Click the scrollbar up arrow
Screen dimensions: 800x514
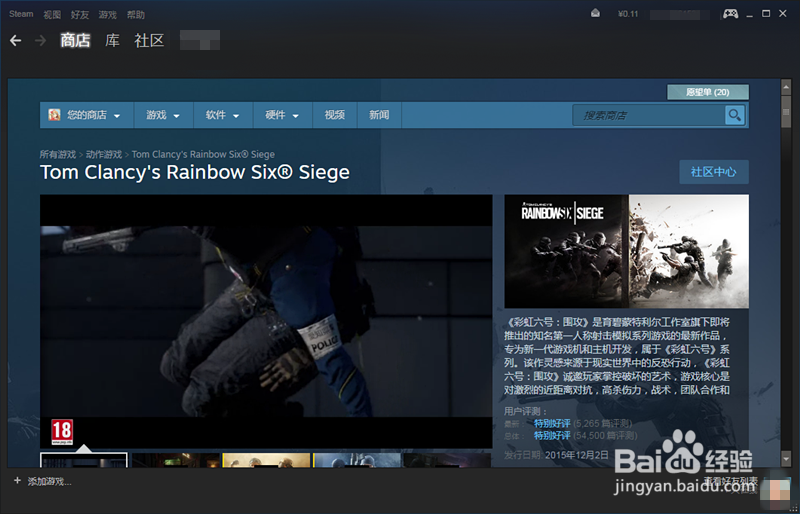coord(786,86)
